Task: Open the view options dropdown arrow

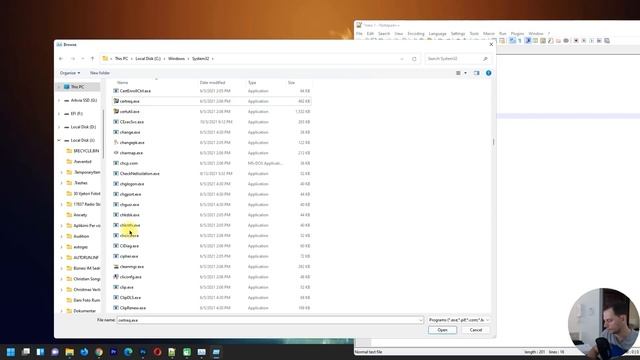Action: [465, 73]
